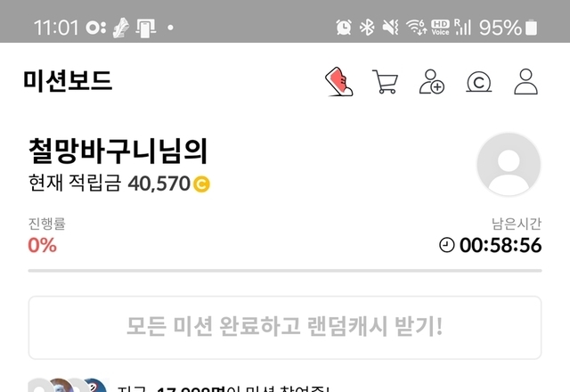Screen dimensions: 570x392
Task: Tap the participant avatars thumbnails row
Action: pos(69,386)
